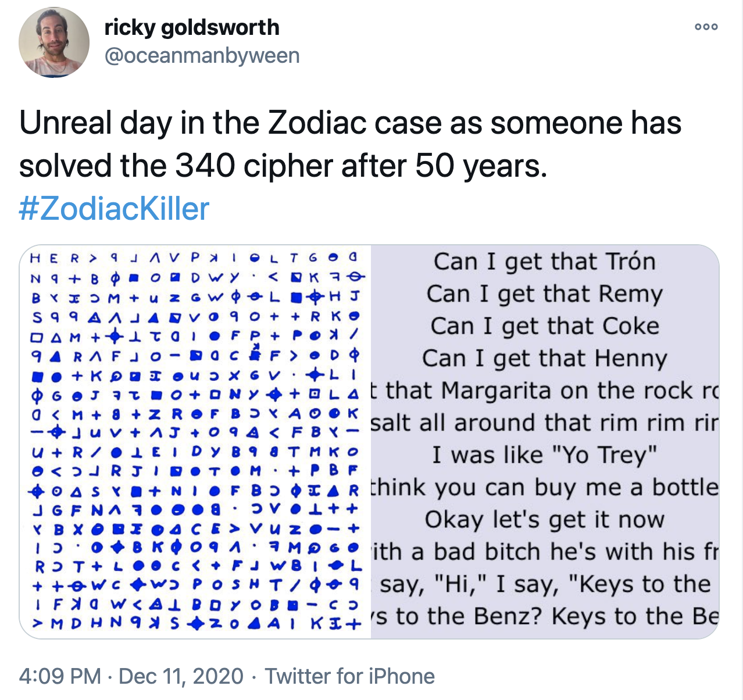Click the 4:09 PM timestamp
The image size is (743, 700).
60,676
